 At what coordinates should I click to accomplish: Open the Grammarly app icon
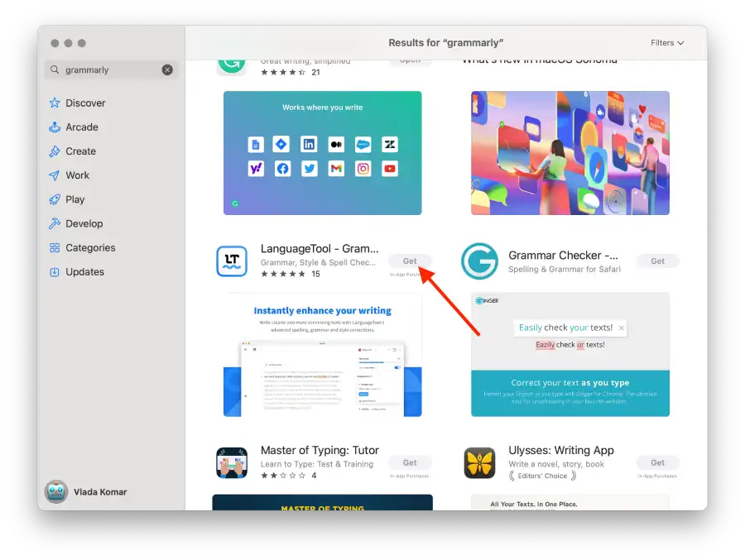tap(232, 66)
